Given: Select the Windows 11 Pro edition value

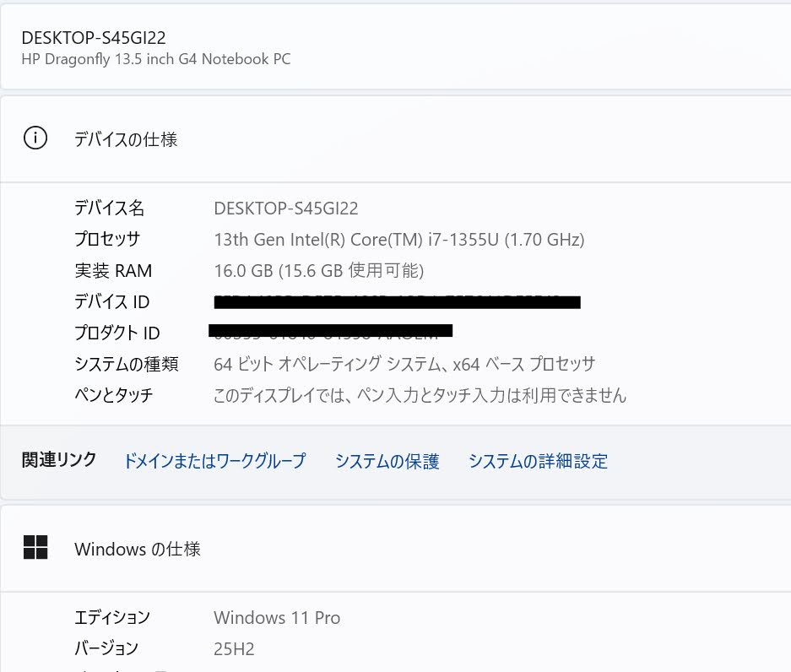Looking at the screenshot, I should [x=277, y=617].
